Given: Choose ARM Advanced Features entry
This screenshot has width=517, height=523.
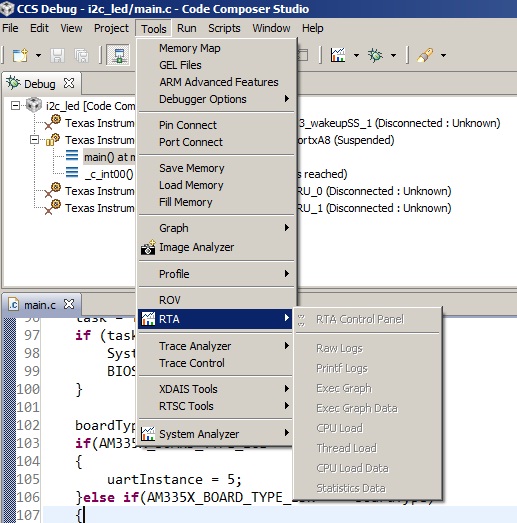Looking at the screenshot, I should point(216,82).
